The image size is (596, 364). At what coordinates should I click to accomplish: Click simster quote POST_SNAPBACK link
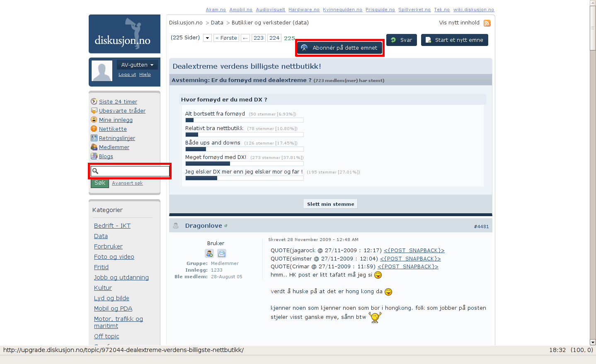click(410, 259)
